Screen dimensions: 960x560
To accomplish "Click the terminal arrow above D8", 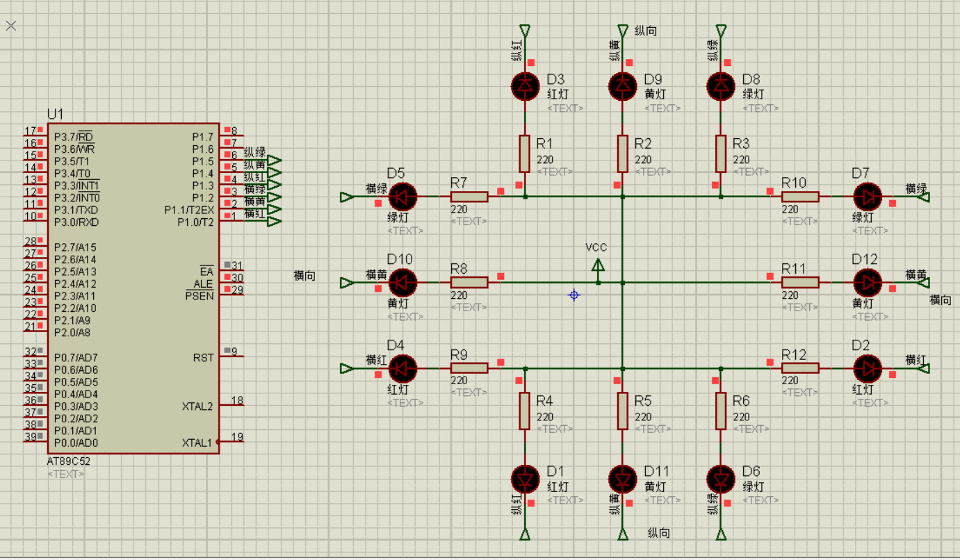I will coord(721,31).
